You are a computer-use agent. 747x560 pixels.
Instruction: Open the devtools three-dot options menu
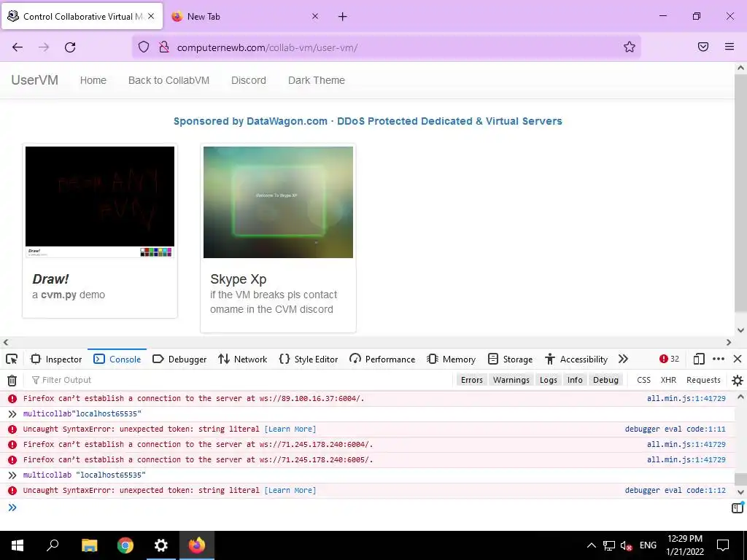coord(719,359)
